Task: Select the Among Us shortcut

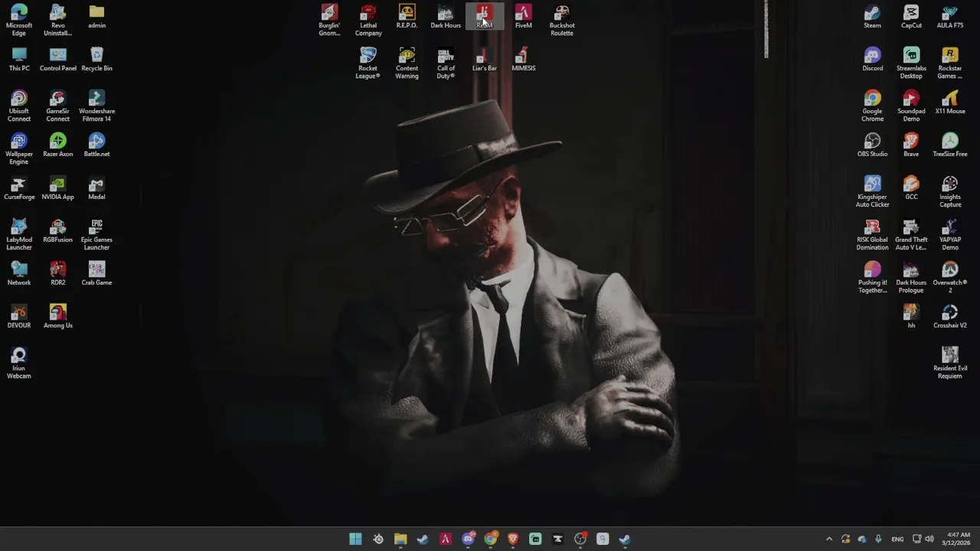Action: coord(58,317)
